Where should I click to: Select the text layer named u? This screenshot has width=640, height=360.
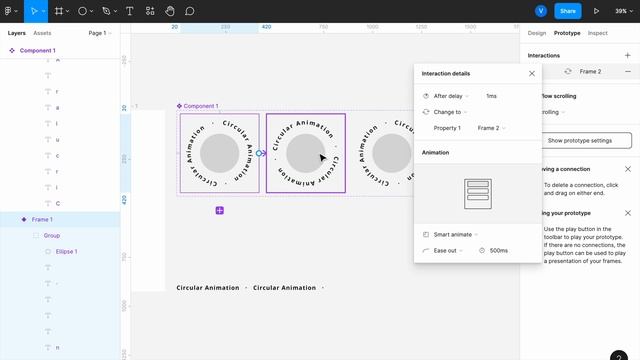point(57,140)
